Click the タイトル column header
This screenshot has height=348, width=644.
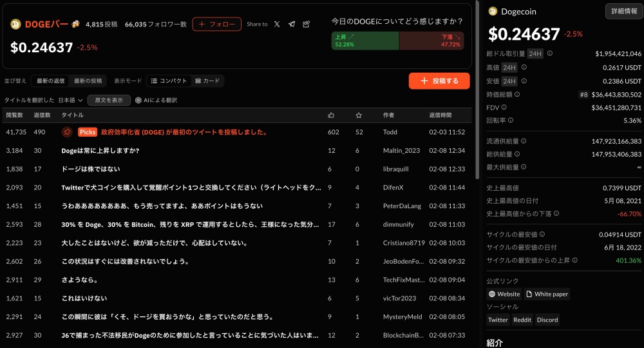click(72, 115)
